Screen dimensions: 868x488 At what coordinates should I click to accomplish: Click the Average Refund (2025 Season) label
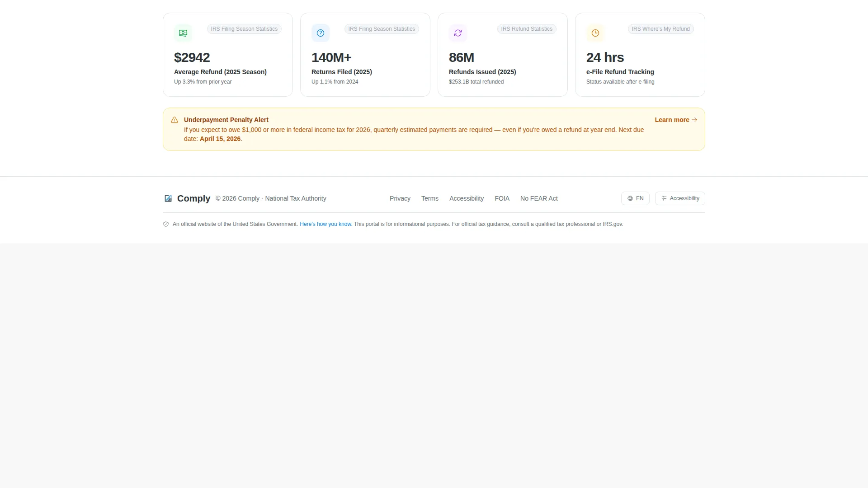(x=220, y=72)
